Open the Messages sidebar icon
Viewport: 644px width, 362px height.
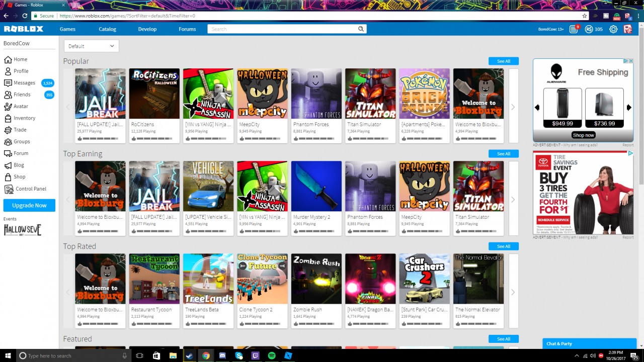(8, 83)
